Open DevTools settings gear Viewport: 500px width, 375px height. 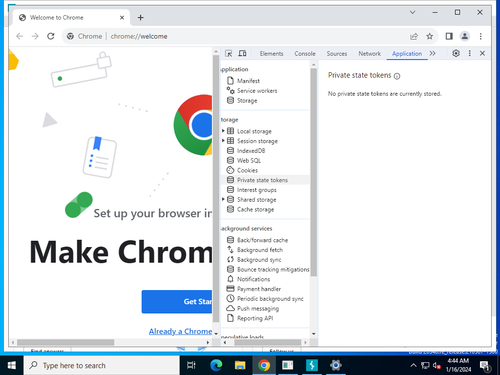(x=456, y=53)
